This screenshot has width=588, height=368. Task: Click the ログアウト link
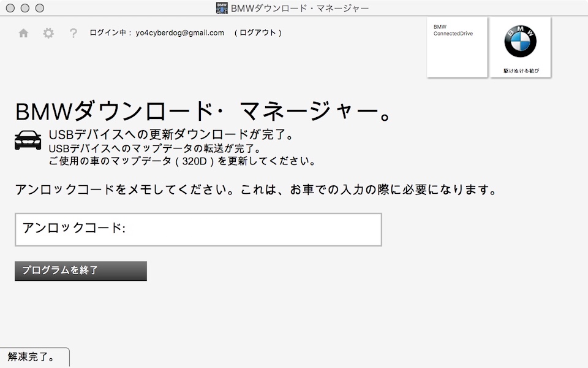click(x=258, y=33)
